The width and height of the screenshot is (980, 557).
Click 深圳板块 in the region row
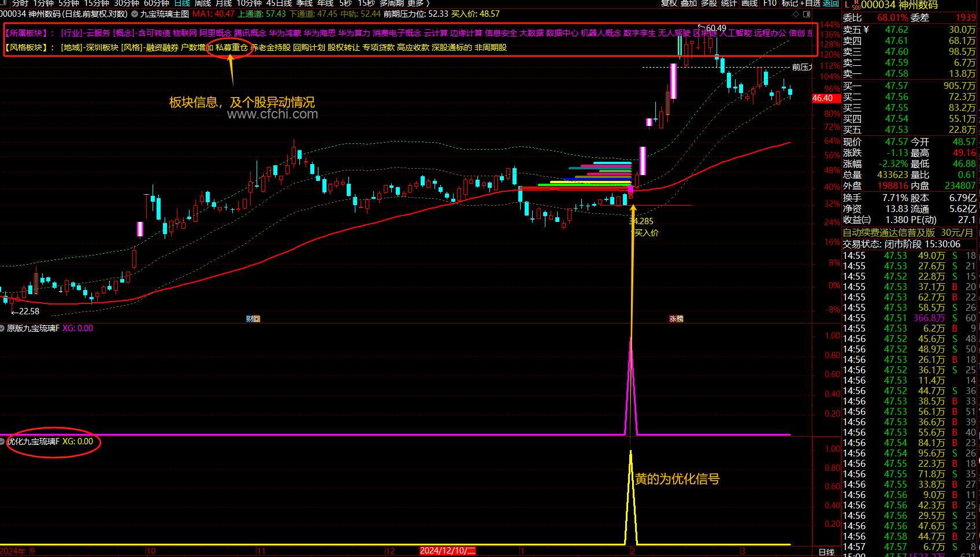(102, 47)
